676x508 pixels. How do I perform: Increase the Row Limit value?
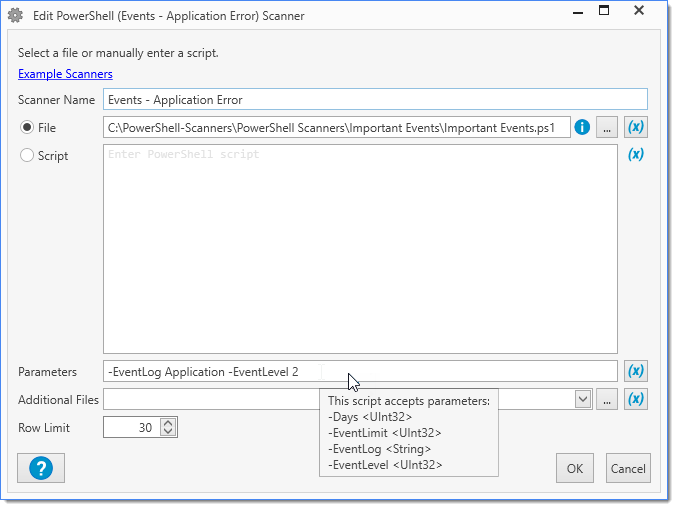point(168,423)
